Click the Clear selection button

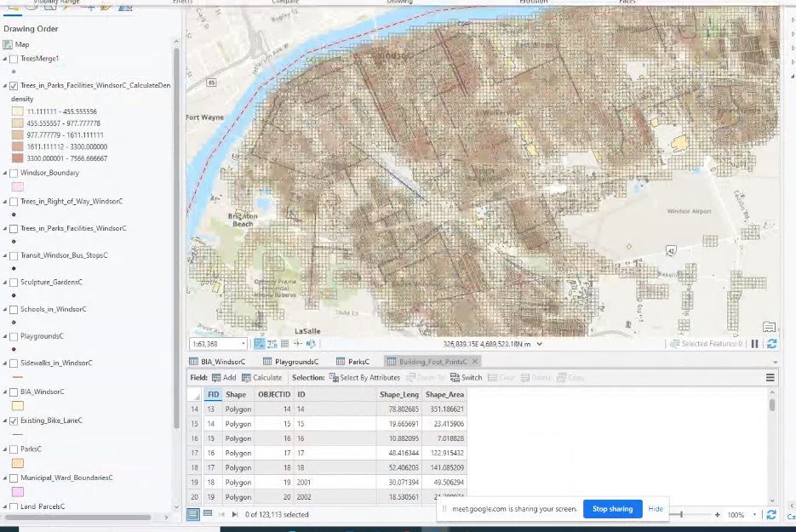click(501, 378)
